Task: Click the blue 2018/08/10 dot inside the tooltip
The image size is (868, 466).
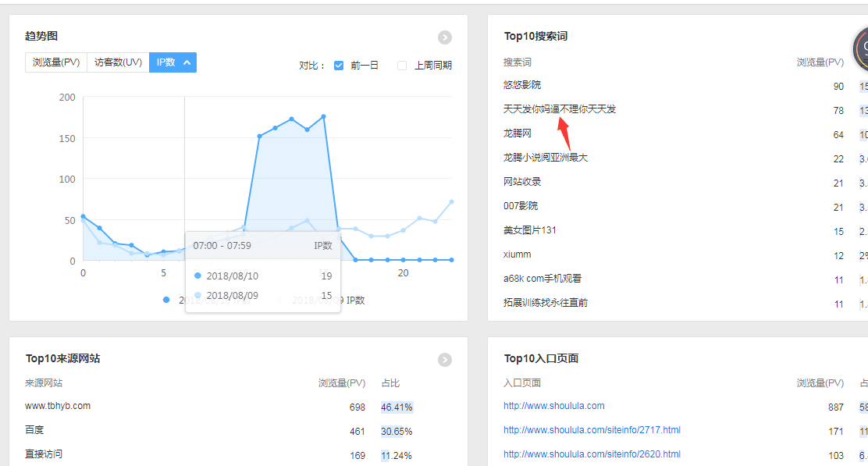Action: (x=199, y=276)
